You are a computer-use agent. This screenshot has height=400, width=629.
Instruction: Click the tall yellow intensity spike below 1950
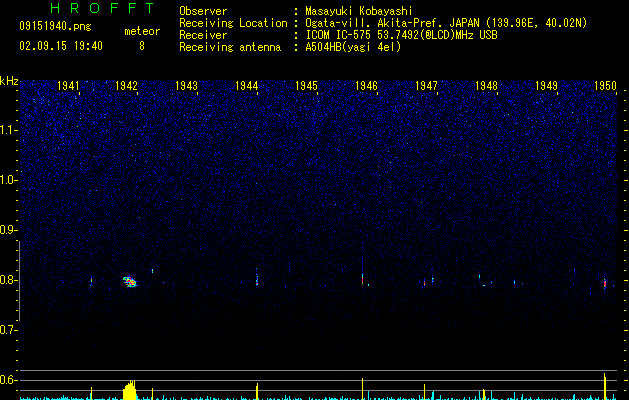click(605, 386)
